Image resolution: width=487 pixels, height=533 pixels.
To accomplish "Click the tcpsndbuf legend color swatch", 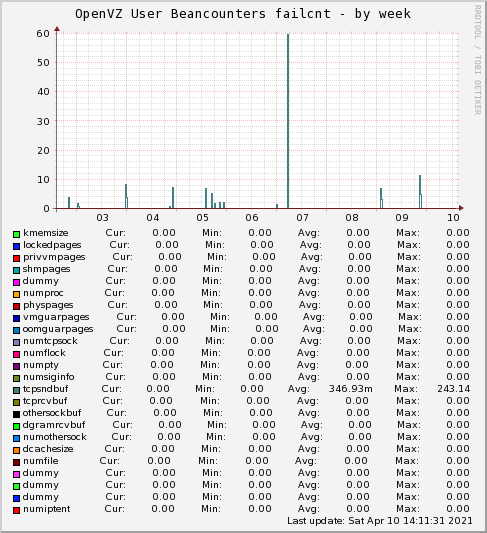I will 16,390.
